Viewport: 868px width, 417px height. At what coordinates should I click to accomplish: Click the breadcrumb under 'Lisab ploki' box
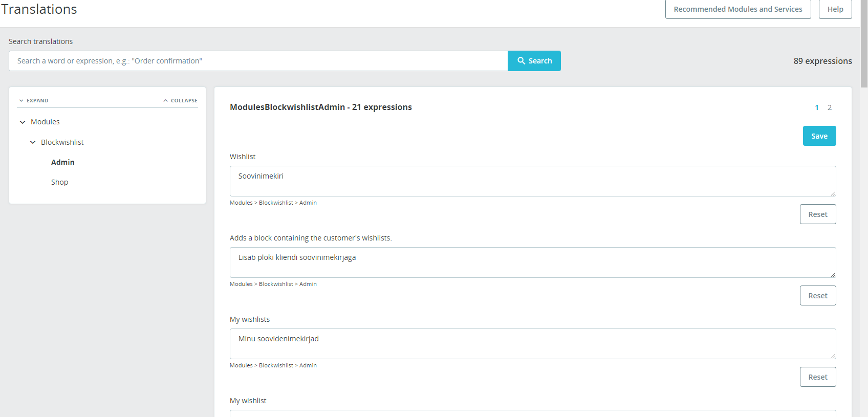point(273,284)
